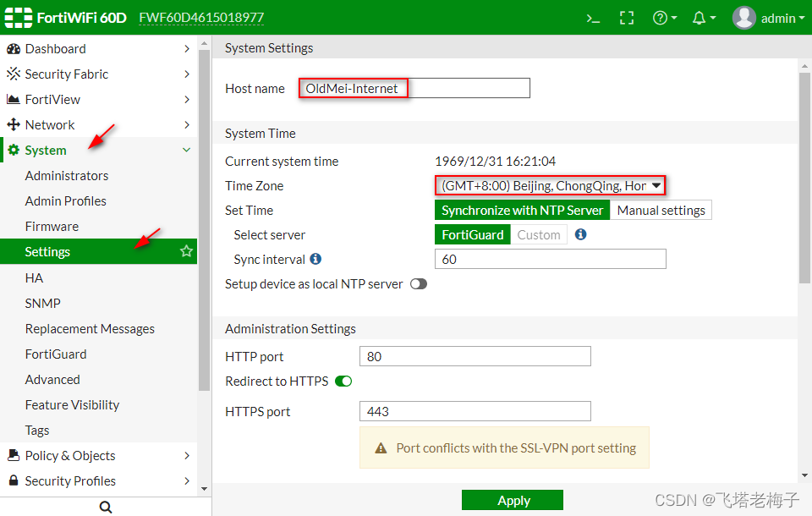Enable local NTP server toggle
The width and height of the screenshot is (812, 516).
click(419, 284)
